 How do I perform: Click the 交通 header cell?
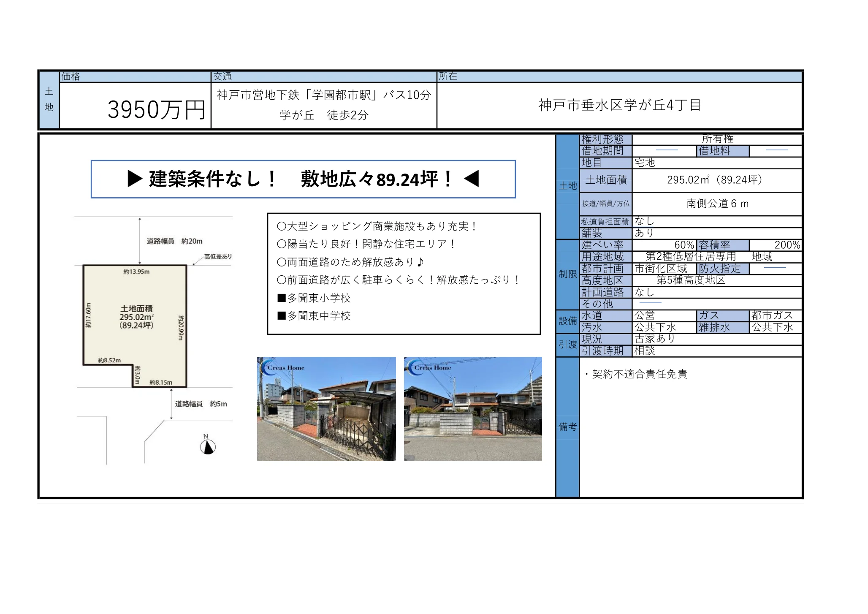click(x=324, y=77)
